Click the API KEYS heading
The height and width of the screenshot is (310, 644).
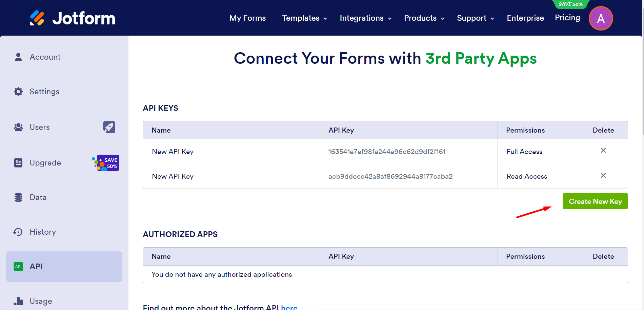point(160,108)
